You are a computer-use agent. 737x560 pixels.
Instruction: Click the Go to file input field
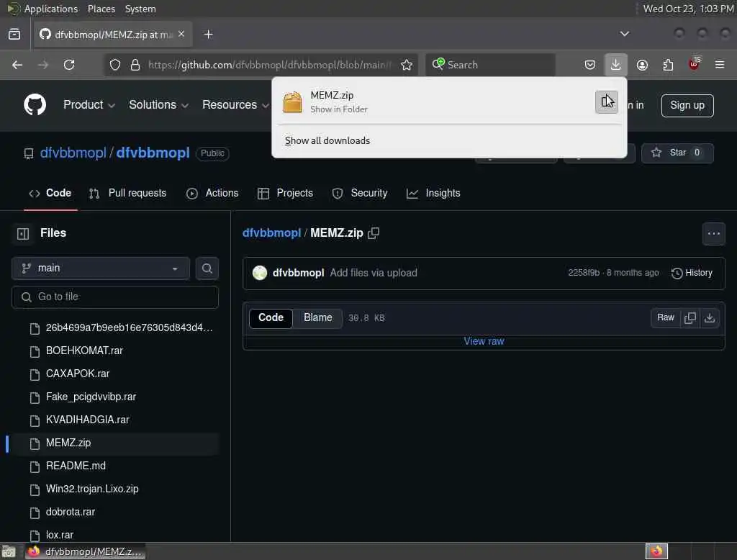tap(114, 297)
